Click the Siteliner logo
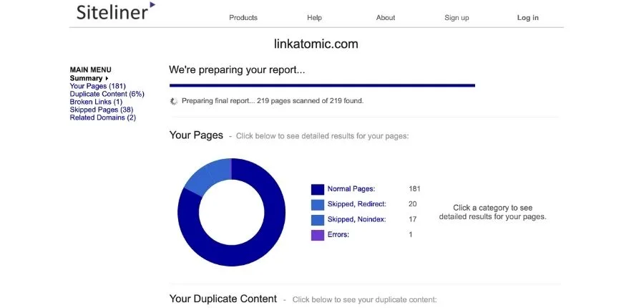The width and height of the screenshot is (644, 308). pos(116,11)
